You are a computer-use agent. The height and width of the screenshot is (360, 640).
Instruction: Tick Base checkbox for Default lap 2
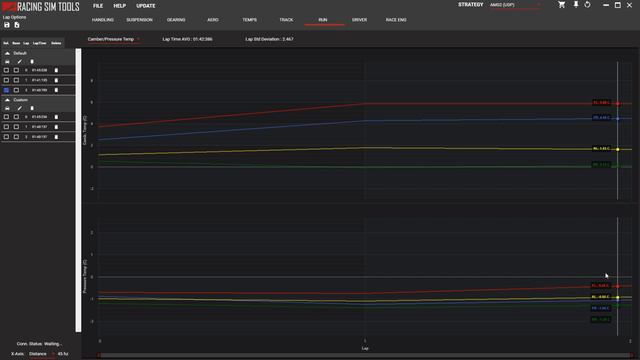16,90
